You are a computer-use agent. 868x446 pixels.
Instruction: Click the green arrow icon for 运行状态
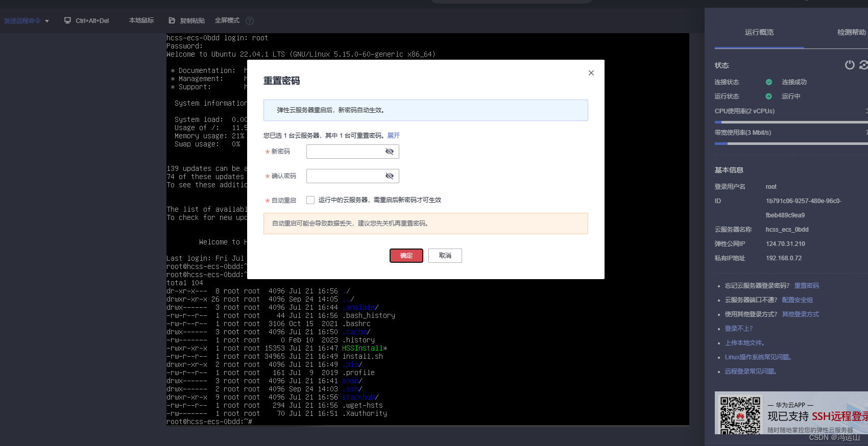pos(769,96)
